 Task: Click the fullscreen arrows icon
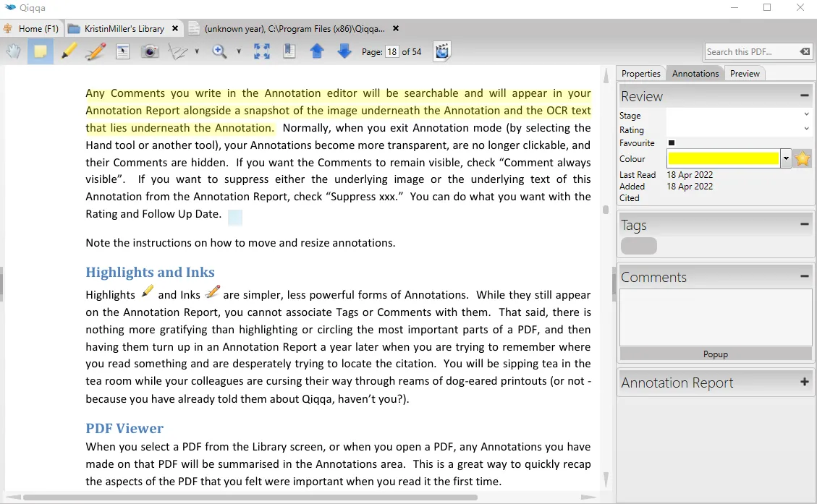click(x=261, y=51)
